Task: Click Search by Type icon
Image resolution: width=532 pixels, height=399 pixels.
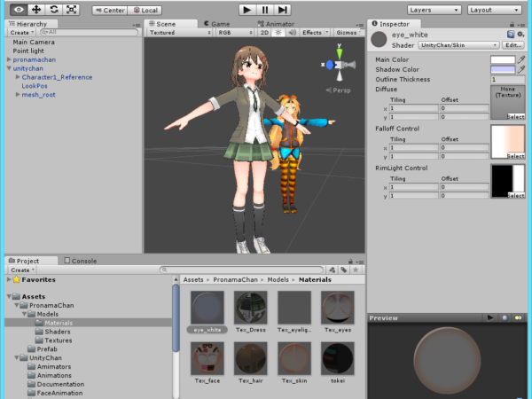Action: pyautogui.click(x=332, y=270)
